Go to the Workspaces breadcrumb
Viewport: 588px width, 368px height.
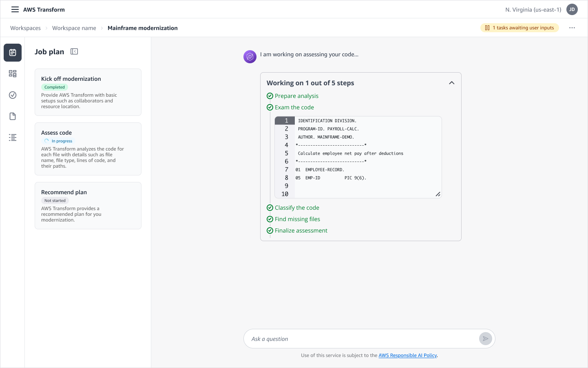pyautogui.click(x=25, y=28)
